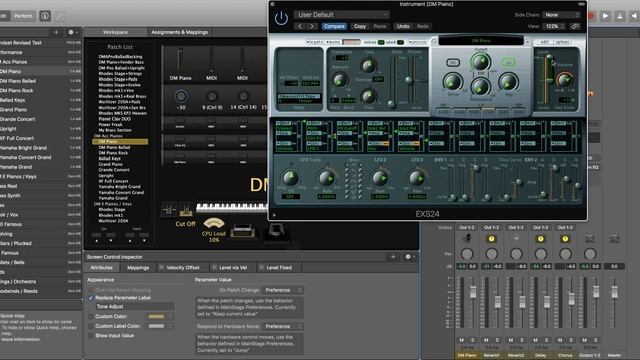
Task: Open gear menu in Screen Control Inspector header
Action: click(408, 257)
